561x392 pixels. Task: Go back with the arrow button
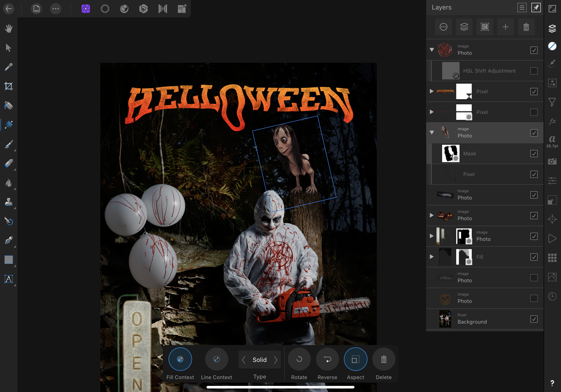(x=8, y=9)
